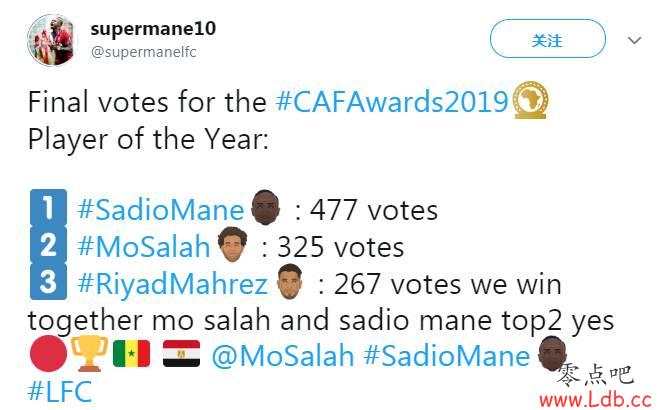Open the @supermanelfc handle link
Screen dimensions: 661x410
(143, 52)
